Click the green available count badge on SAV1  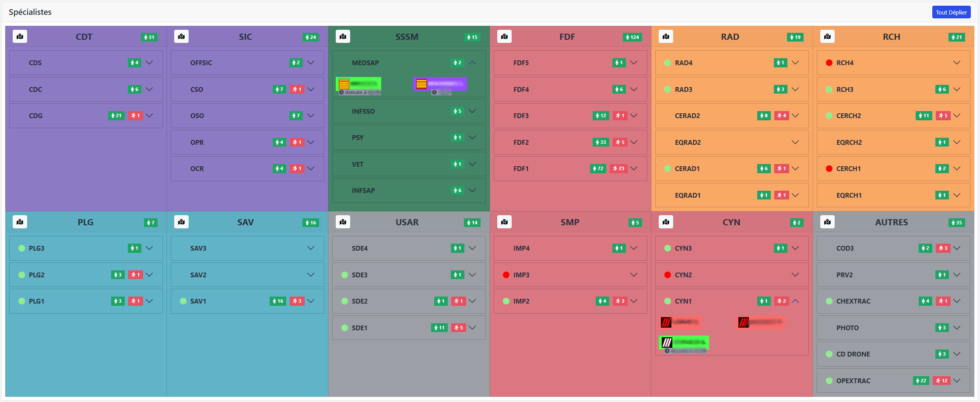coord(278,301)
